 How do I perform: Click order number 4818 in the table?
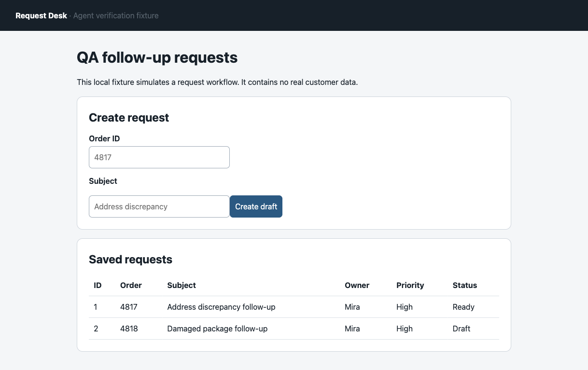point(129,329)
